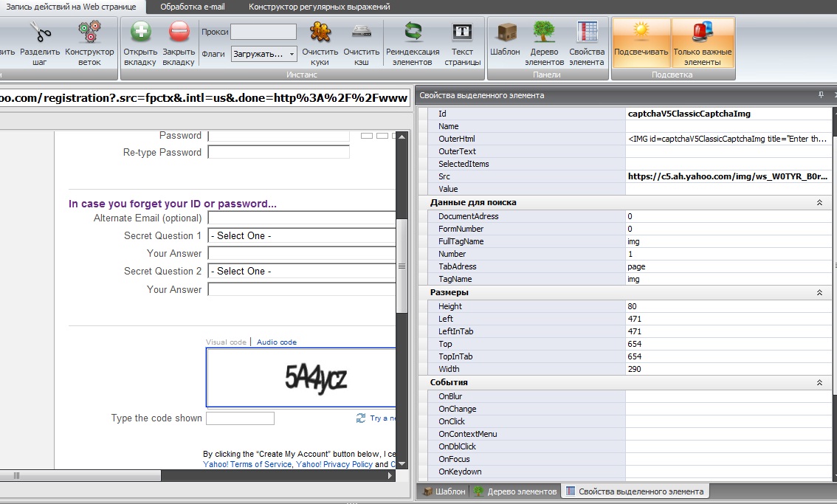Switch to Конструктор регулярных выражений tab
This screenshot has height=504, width=837.
click(319, 7)
